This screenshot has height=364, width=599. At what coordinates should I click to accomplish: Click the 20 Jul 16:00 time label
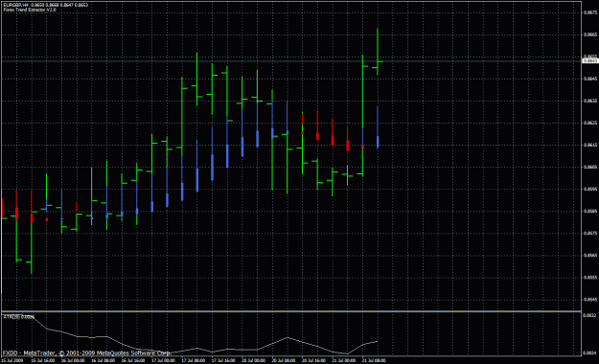(313, 360)
